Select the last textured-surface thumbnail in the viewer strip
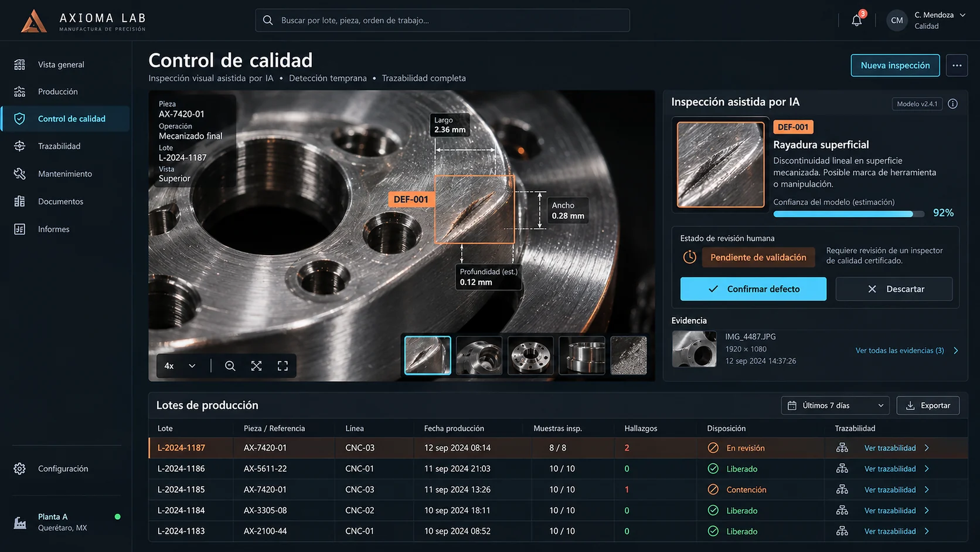 pos(628,355)
